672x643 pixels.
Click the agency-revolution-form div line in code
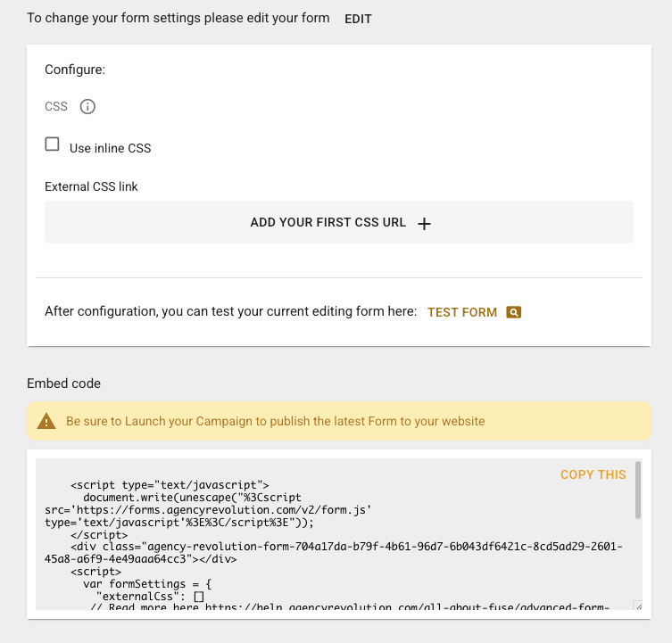(334, 553)
